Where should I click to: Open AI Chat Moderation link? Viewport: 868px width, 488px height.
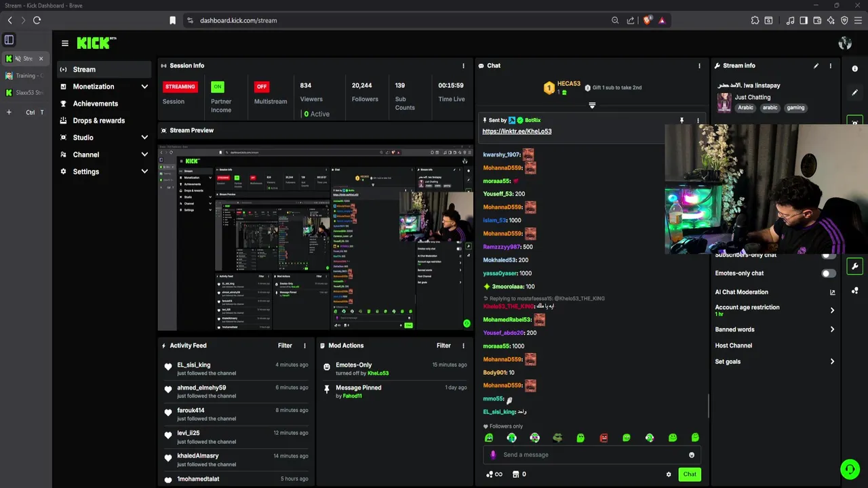pyautogui.click(x=775, y=292)
